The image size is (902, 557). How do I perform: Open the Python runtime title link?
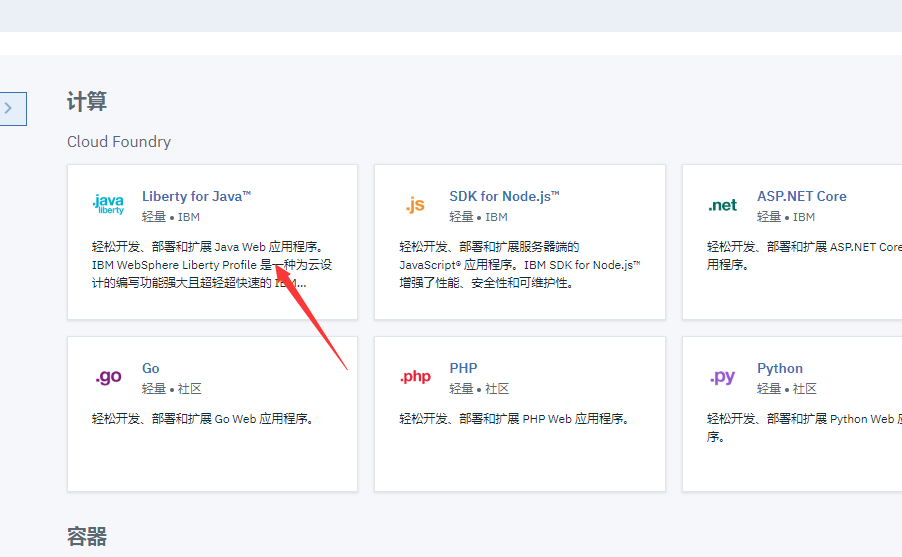click(779, 368)
